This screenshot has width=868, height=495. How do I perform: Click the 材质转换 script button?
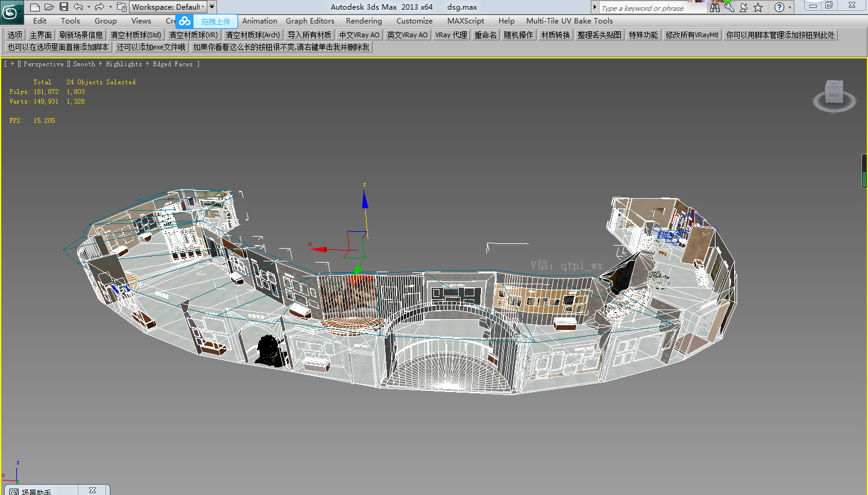point(555,34)
